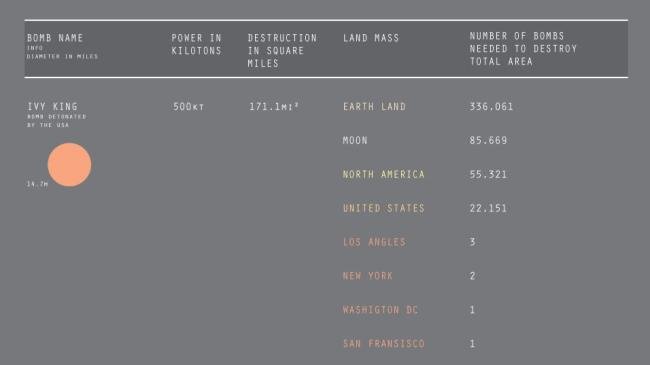
Task: Click the Number of Bombs Needed header
Action: tap(523, 49)
